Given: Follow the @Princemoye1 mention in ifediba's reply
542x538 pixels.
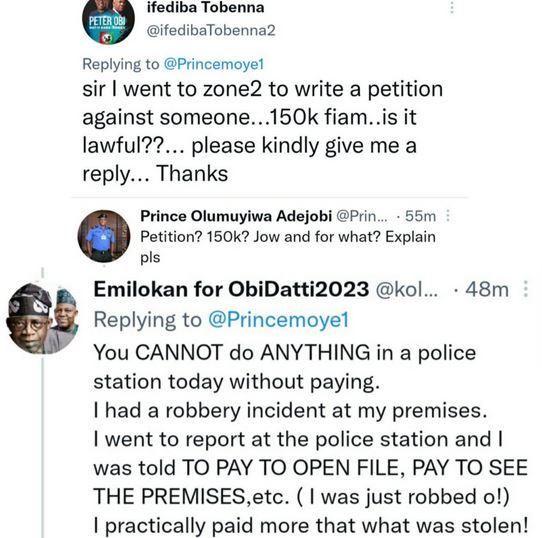Looking at the screenshot, I should tap(214, 64).
